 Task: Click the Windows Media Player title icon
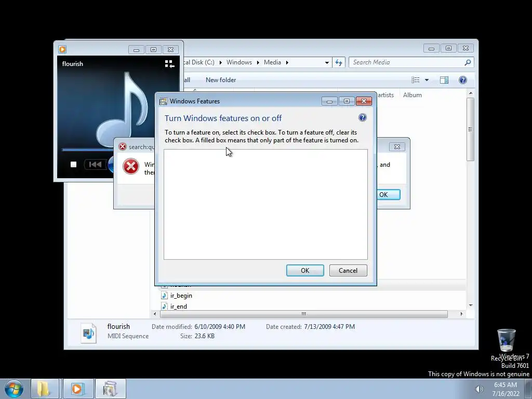click(x=62, y=49)
